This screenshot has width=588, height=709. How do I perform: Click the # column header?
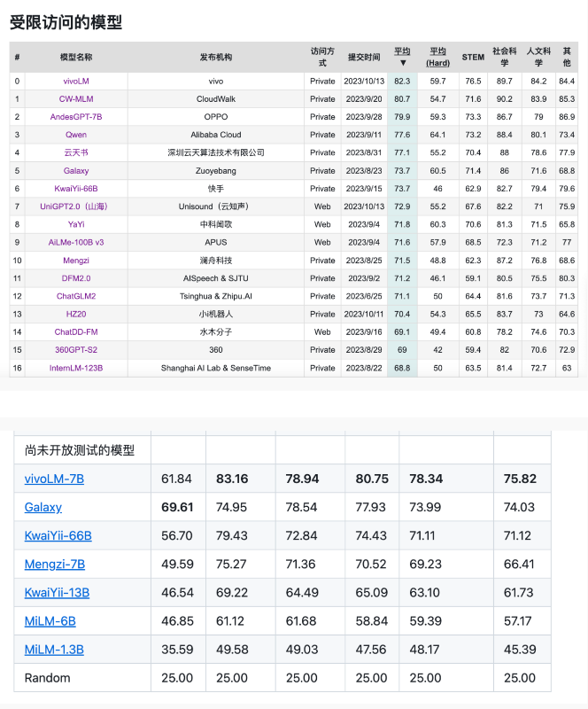pyautogui.click(x=17, y=58)
